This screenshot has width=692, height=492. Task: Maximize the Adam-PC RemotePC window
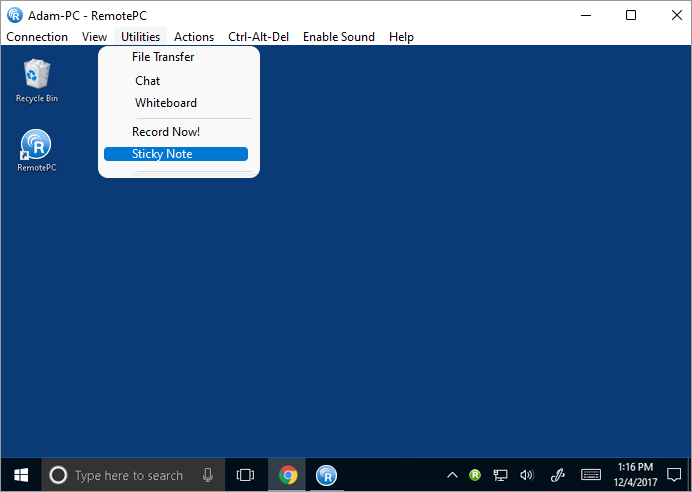631,15
